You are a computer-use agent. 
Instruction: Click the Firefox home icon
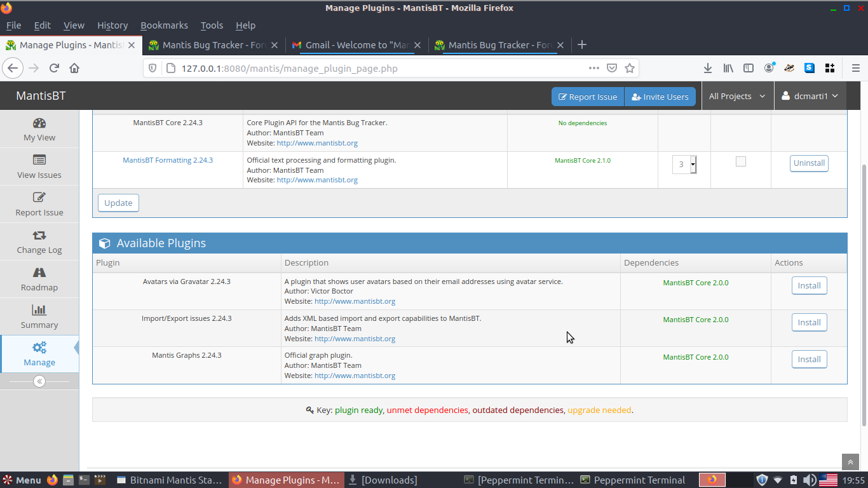point(74,68)
